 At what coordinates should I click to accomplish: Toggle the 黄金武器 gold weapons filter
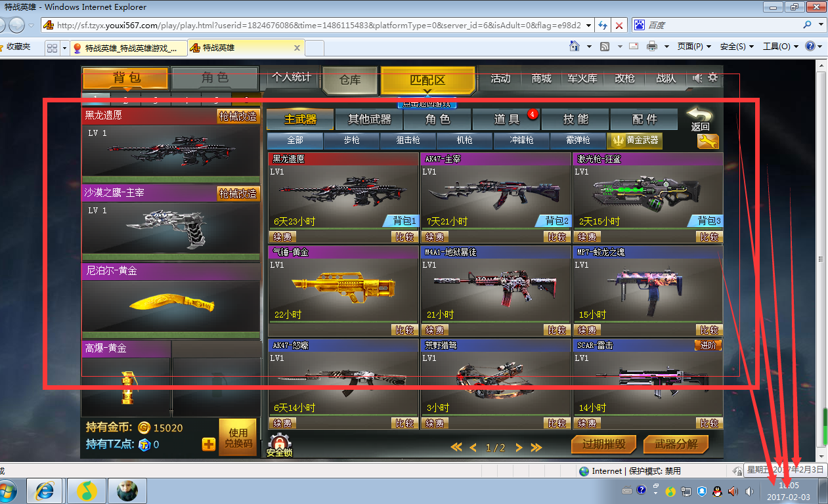(x=634, y=140)
